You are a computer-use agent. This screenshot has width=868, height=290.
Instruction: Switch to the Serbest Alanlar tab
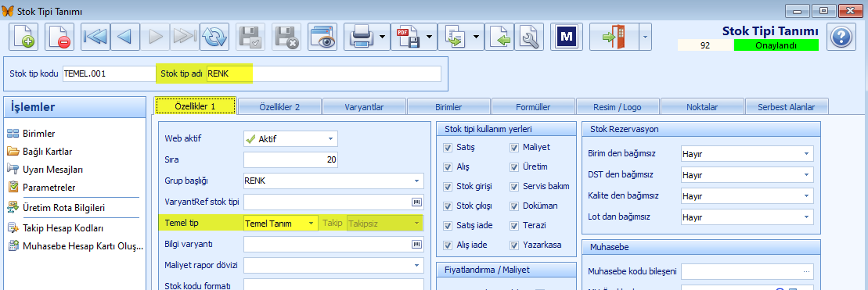[x=786, y=107]
